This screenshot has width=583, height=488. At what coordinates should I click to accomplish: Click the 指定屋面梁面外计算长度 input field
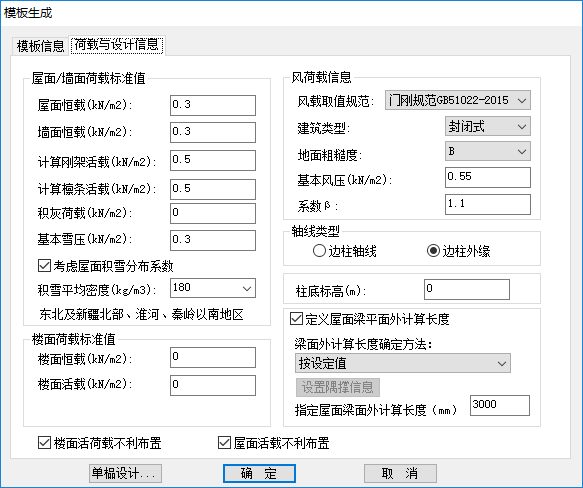click(x=500, y=405)
